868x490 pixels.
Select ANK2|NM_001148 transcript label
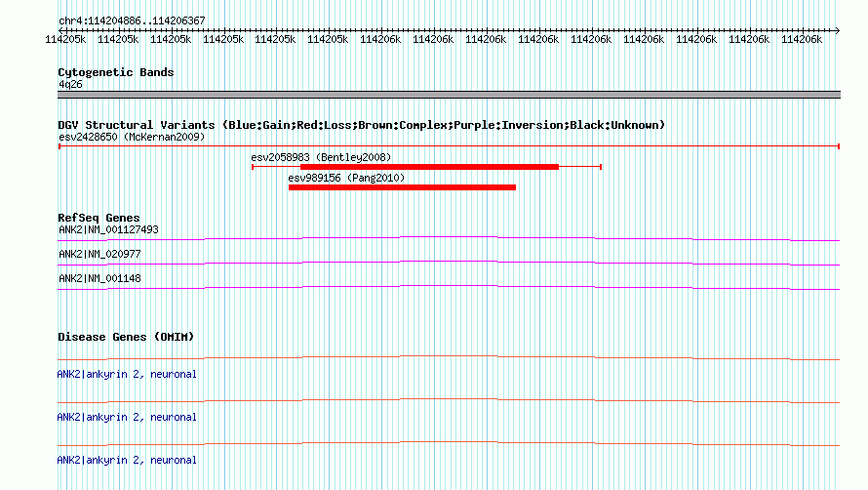tap(99, 278)
